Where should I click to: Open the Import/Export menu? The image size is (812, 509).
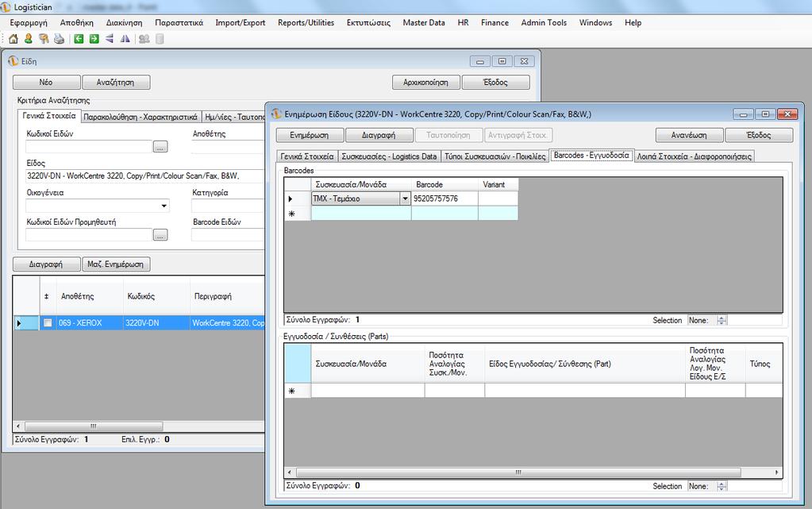(241, 23)
